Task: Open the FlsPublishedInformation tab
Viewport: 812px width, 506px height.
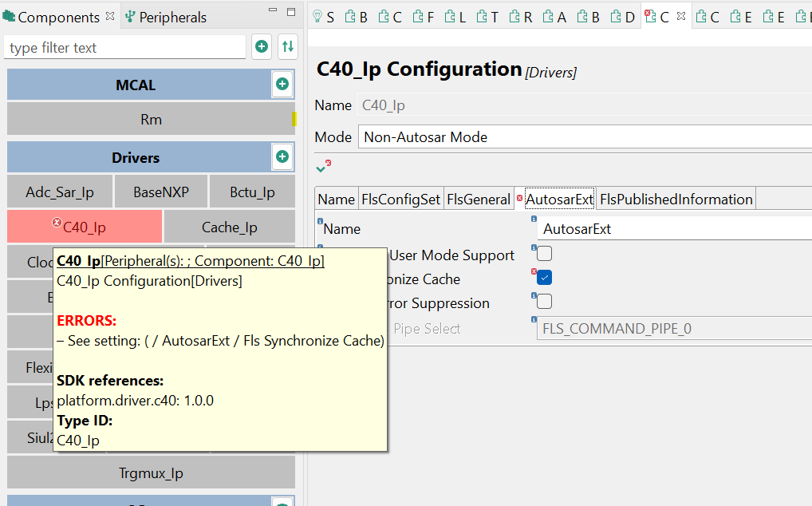Action: (676, 198)
